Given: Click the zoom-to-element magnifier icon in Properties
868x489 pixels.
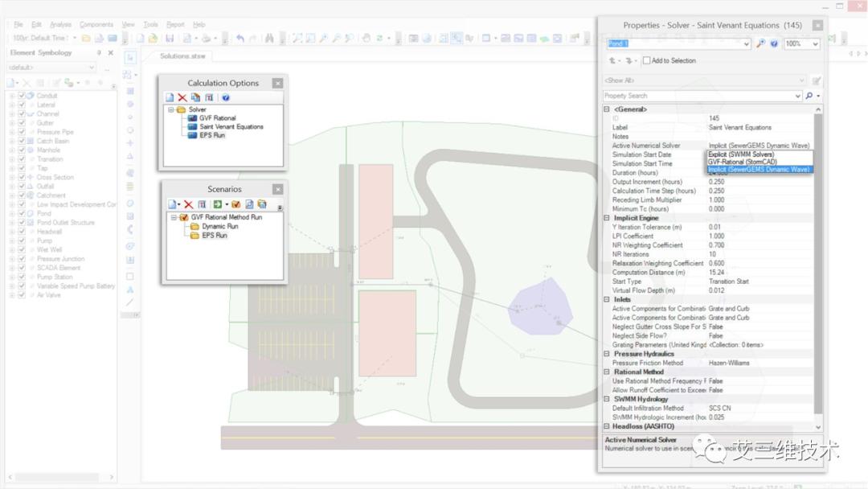Looking at the screenshot, I should pyautogui.click(x=760, y=43).
